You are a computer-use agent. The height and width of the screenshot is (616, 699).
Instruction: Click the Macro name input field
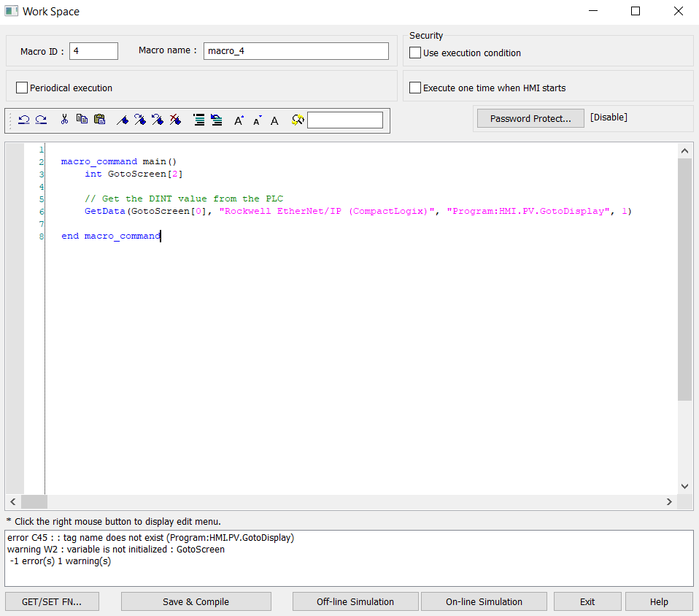coord(296,51)
